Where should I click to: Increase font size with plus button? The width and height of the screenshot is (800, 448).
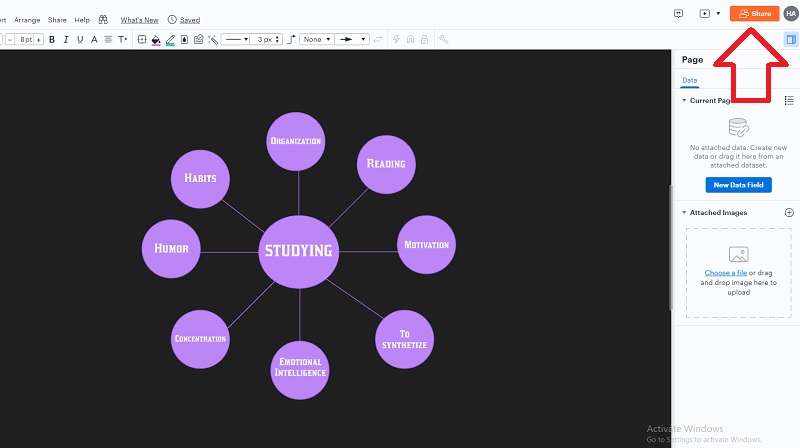39,39
